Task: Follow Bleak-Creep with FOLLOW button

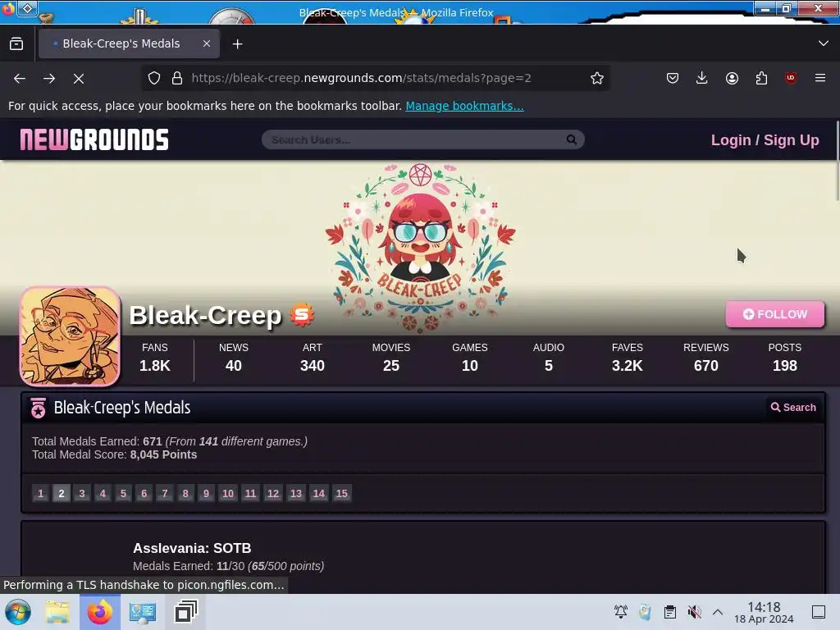Action: coord(775,314)
